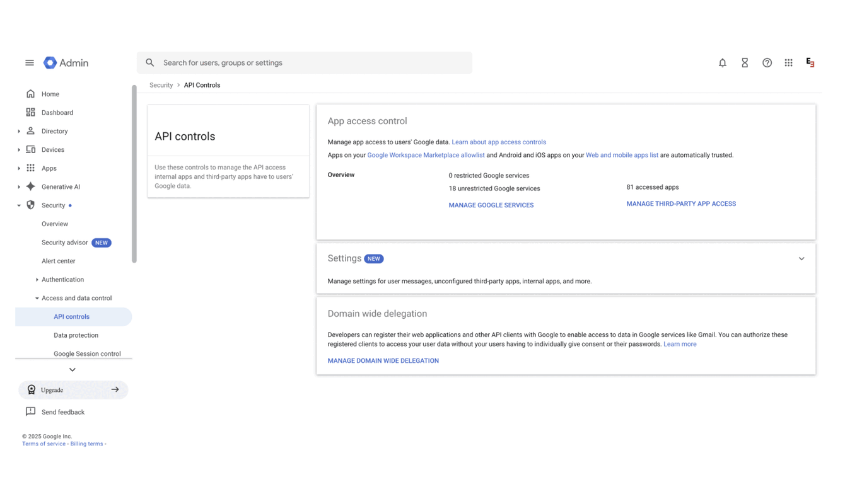Click the Security shield icon
Image resolution: width=845 pixels, height=504 pixels.
point(30,205)
